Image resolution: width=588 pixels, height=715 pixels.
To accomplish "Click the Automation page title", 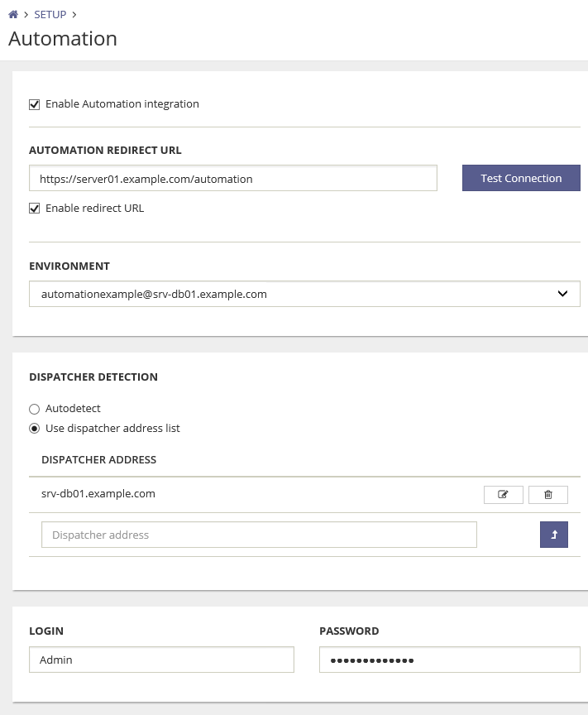I will tap(63, 39).
